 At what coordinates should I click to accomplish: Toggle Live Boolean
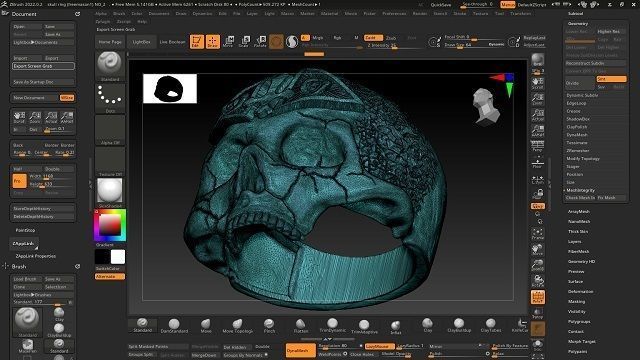tap(172, 42)
